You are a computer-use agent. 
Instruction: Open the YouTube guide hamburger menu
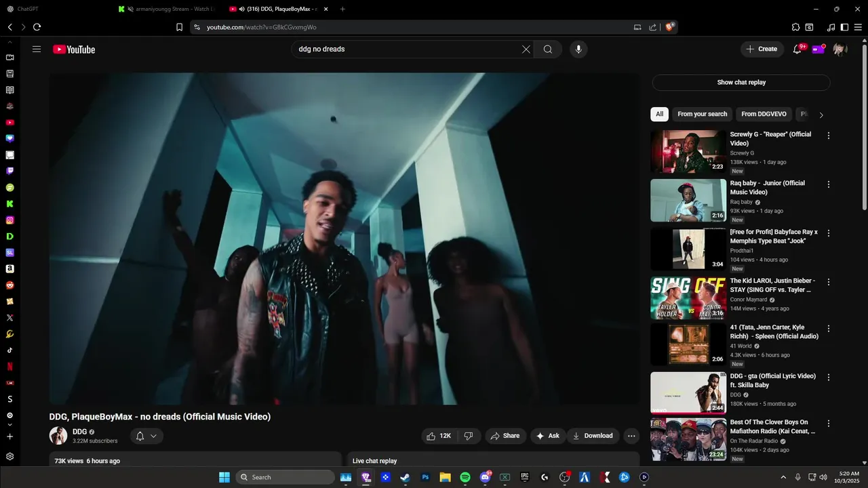point(37,49)
